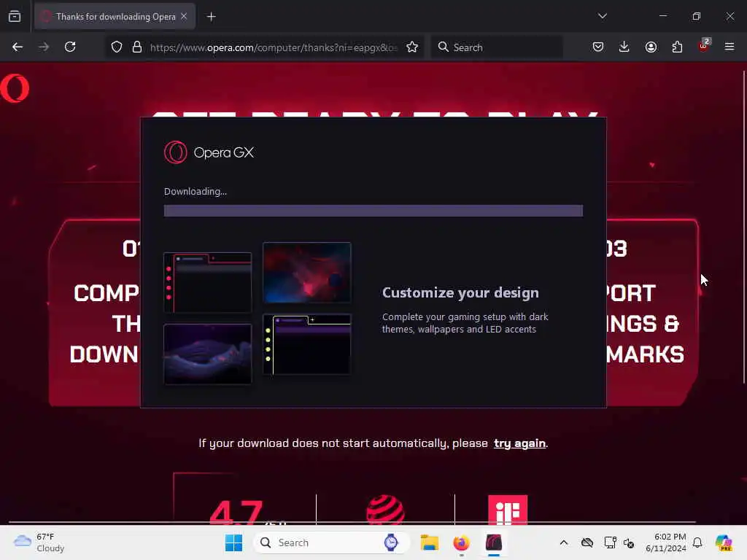Open the tracking protection shield icon
Image resolution: width=747 pixels, height=560 pixels.
117,47
